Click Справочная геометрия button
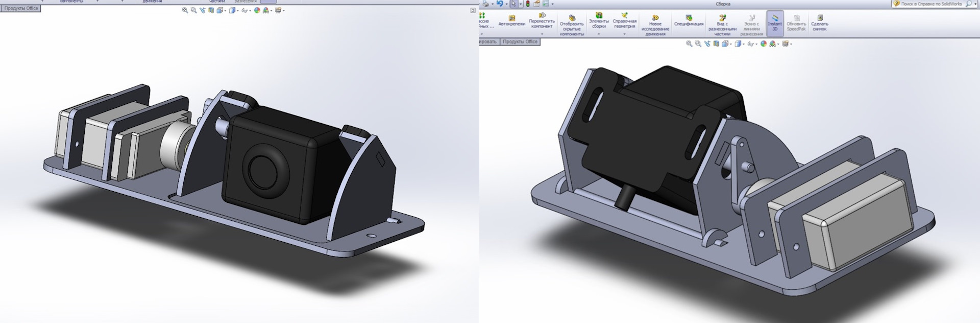980x323 pixels. click(624, 21)
